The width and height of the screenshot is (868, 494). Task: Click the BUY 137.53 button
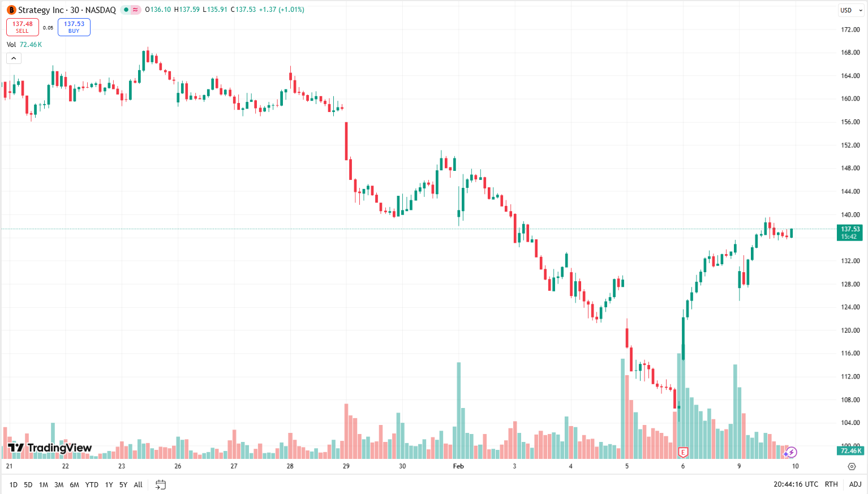click(74, 27)
